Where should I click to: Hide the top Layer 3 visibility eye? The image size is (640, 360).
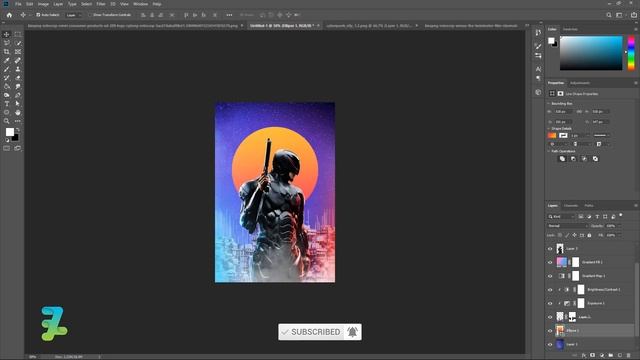pyautogui.click(x=550, y=249)
